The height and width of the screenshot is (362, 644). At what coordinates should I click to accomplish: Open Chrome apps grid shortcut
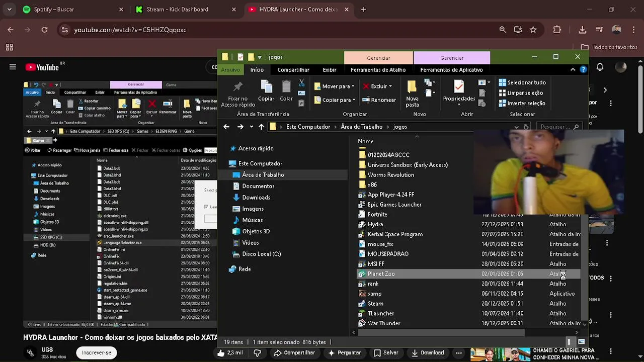pos(9,47)
